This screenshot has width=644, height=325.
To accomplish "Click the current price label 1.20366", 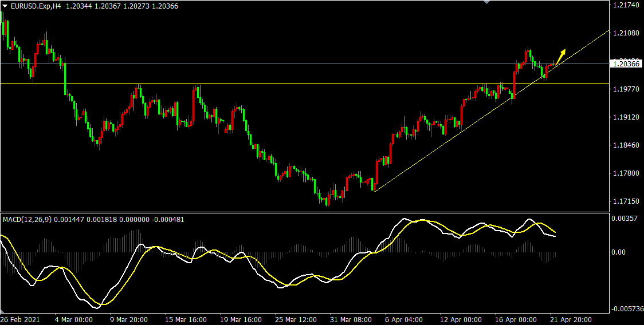I will [x=626, y=64].
